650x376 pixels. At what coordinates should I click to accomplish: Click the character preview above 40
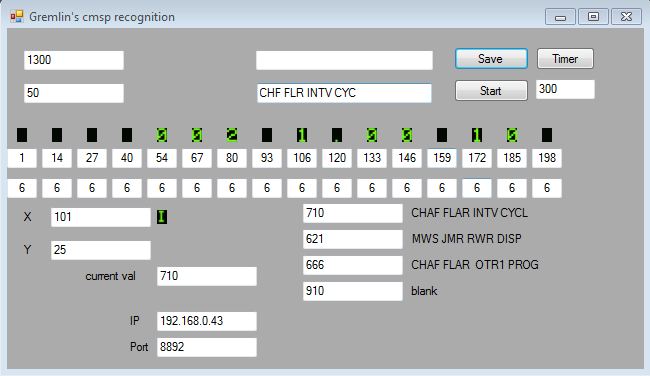(127, 135)
